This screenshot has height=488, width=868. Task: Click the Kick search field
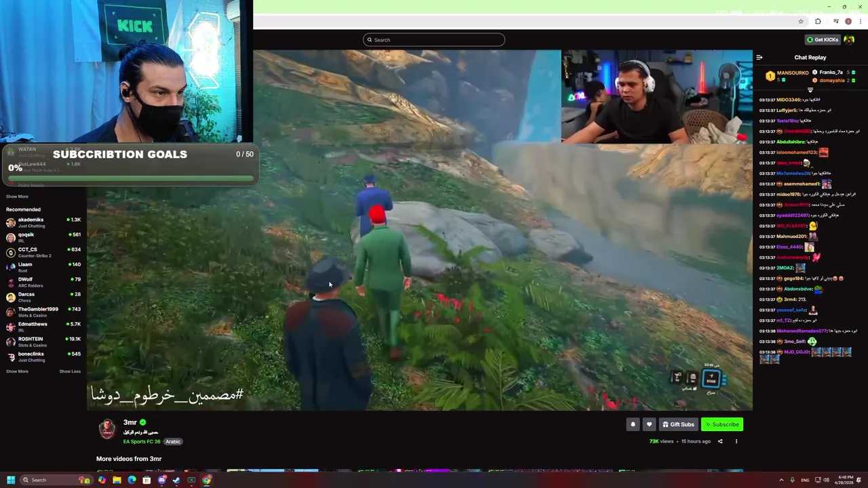click(x=434, y=40)
